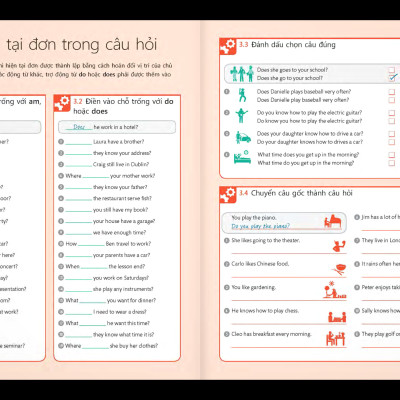Toggle the checked box for 'Does she go to your school?'

tap(392, 78)
